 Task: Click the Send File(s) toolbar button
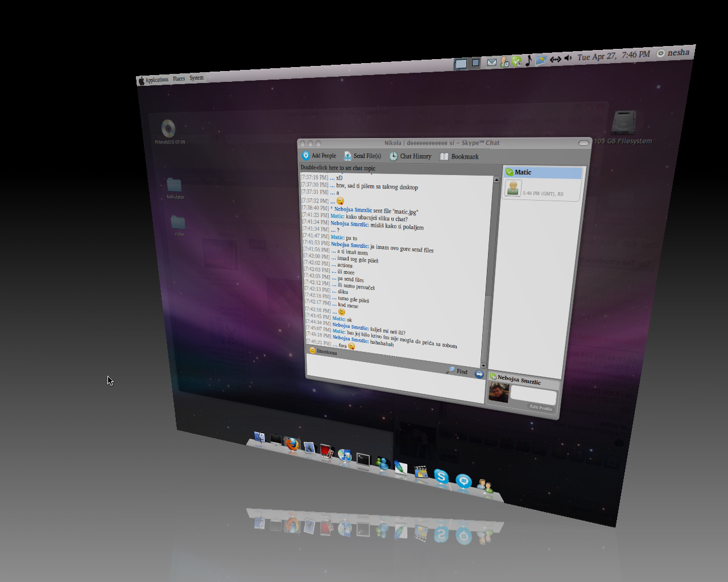(362, 156)
